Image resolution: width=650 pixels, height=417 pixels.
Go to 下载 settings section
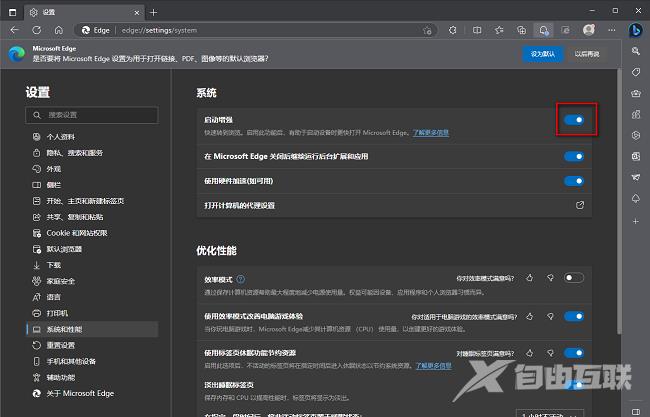tap(54, 265)
